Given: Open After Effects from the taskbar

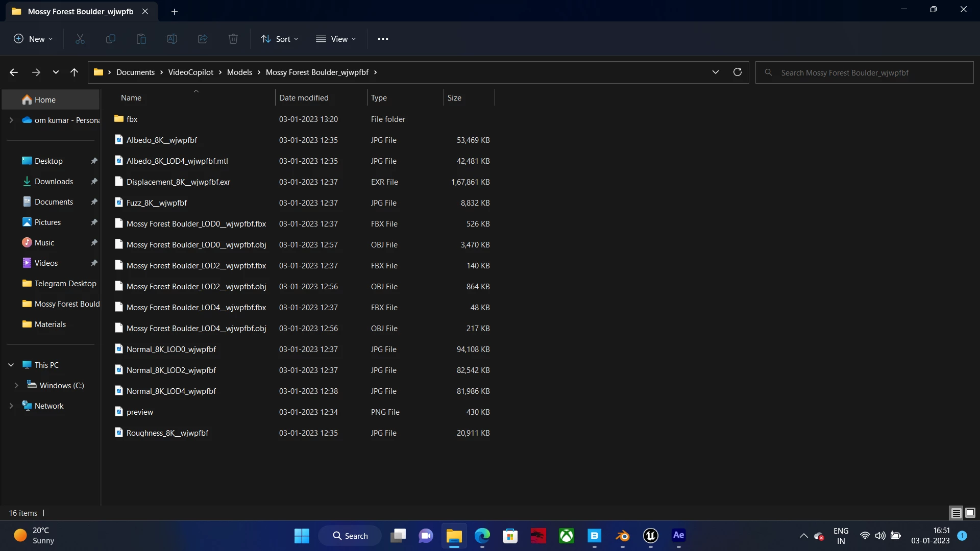Looking at the screenshot, I should (678, 535).
